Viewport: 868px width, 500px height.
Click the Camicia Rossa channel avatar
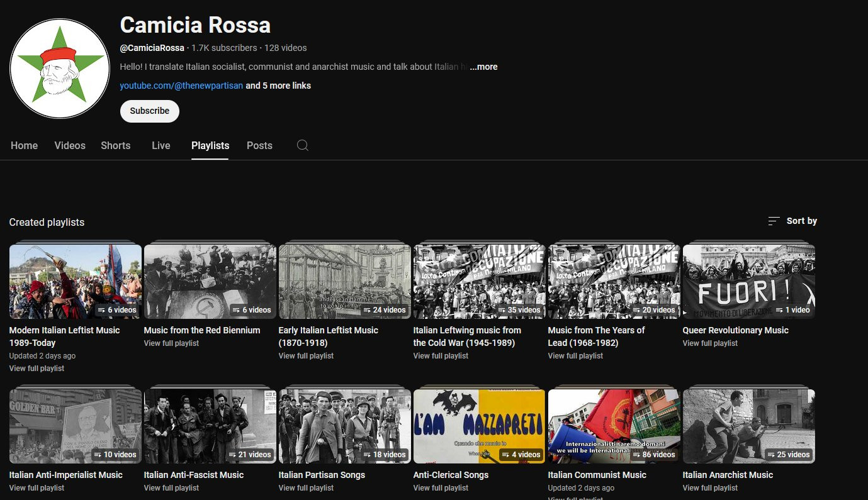tap(60, 69)
